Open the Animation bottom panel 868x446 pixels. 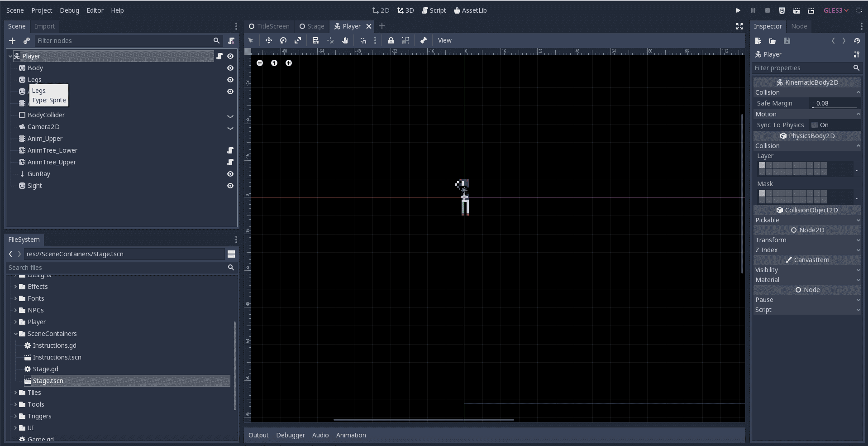tap(351, 435)
